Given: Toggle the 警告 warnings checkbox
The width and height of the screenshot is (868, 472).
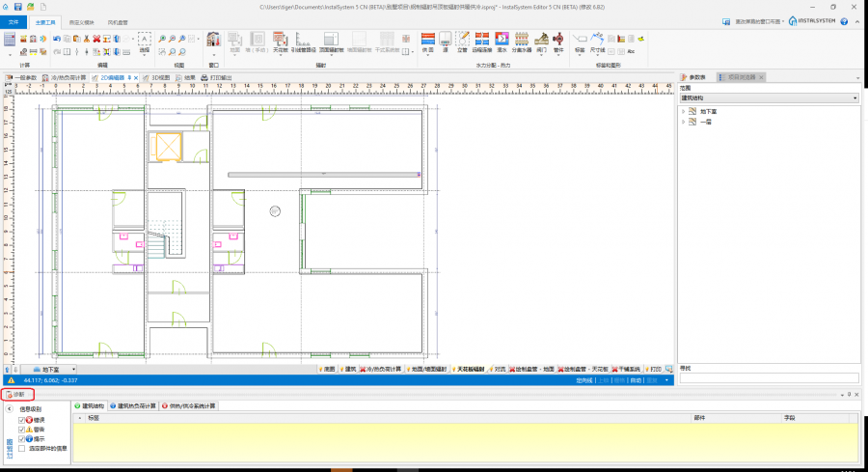Looking at the screenshot, I should [22, 430].
